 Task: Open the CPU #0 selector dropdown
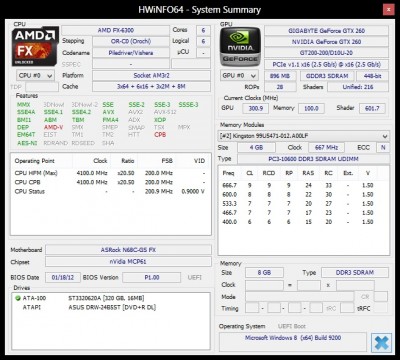click(x=35, y=76)
